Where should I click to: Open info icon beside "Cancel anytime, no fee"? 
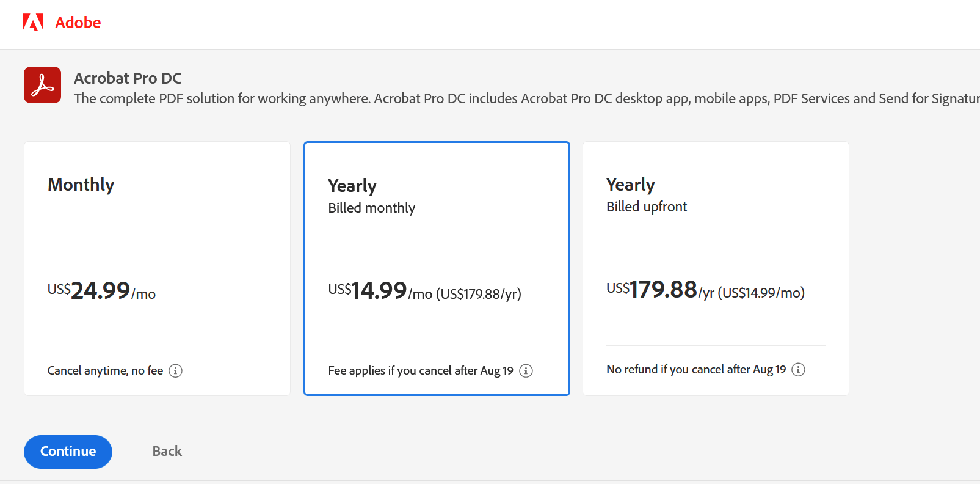(x=175, y=371)
